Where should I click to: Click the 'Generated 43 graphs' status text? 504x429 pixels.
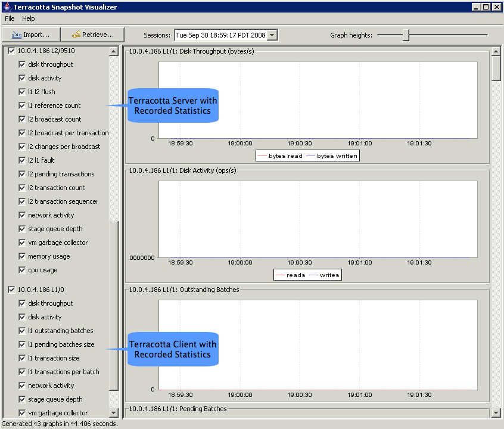click(60, 424)
